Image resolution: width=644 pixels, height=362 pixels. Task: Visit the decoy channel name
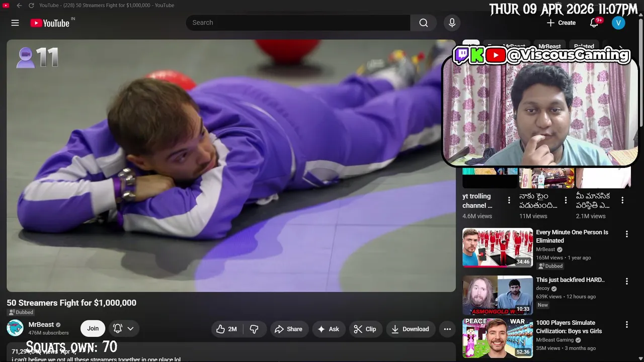[543, 289]
